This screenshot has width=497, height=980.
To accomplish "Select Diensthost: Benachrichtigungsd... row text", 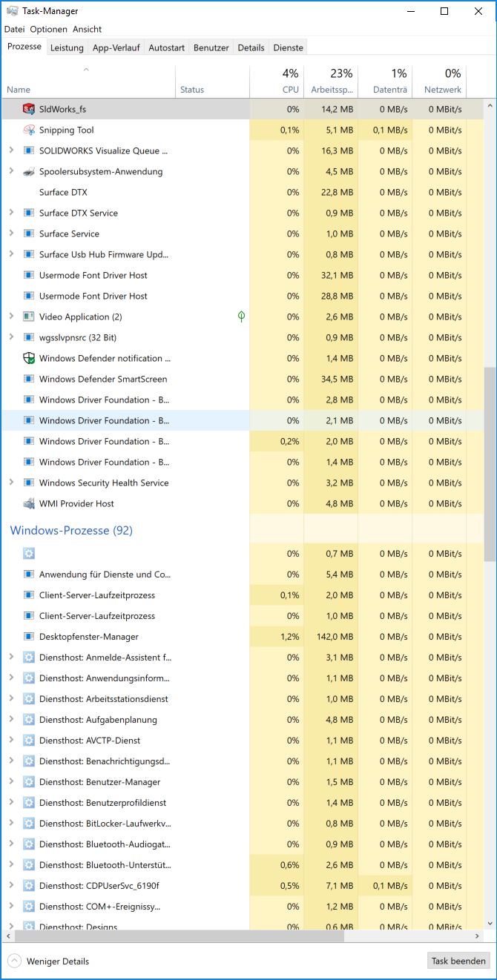I will coord(105,761).
